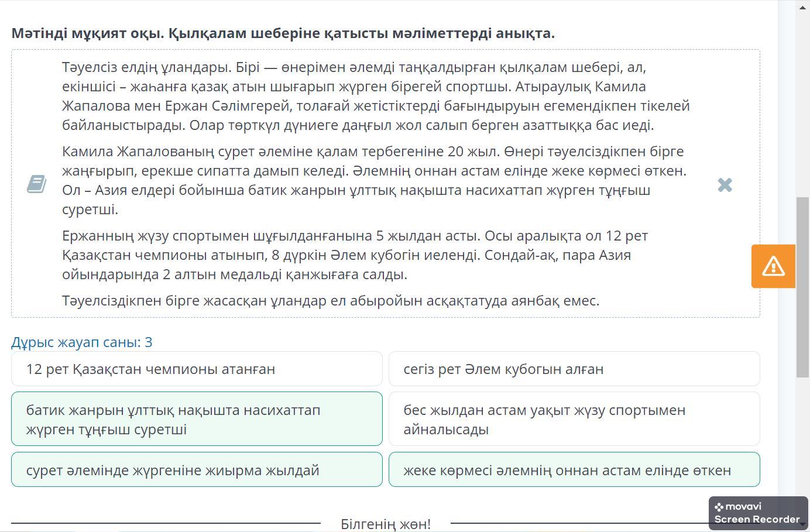810x532 pixels.
Task: Toggle answer 'сурет әлемінде жүргеніне жиырма жылдай'
Action: point(197,469)
